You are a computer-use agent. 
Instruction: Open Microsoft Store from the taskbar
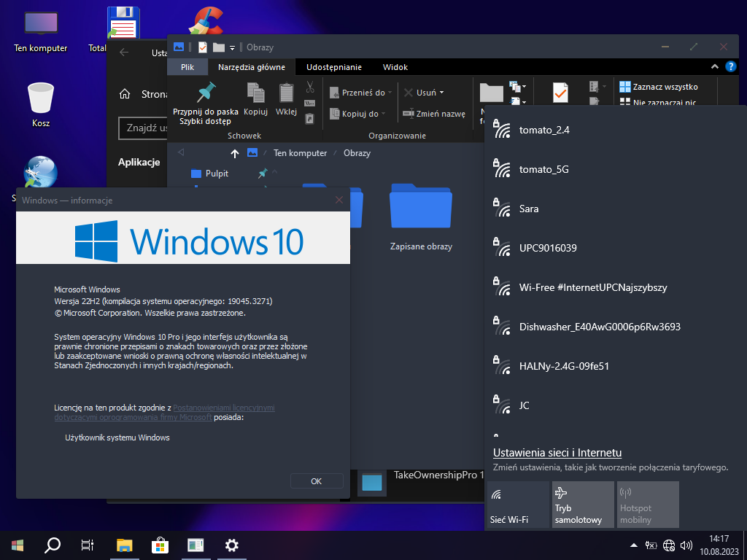point(160,545)
